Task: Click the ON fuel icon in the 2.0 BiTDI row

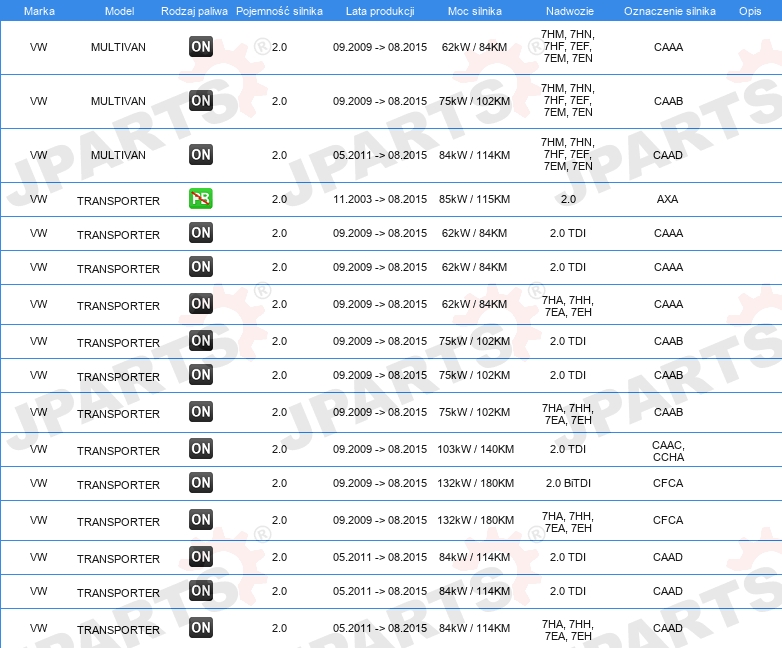Action: [x=201, y=483]
